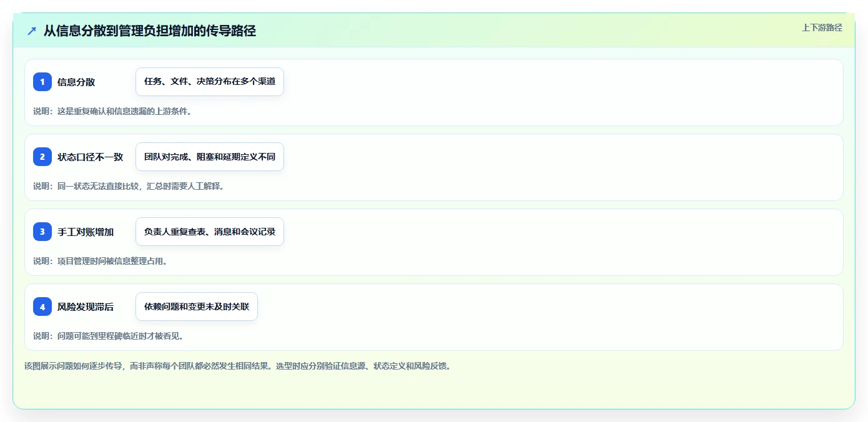Click the note 问题可能到里程碑临近时才被看见
The width and height of the screenshot is (868, 422).
(108, 336)
